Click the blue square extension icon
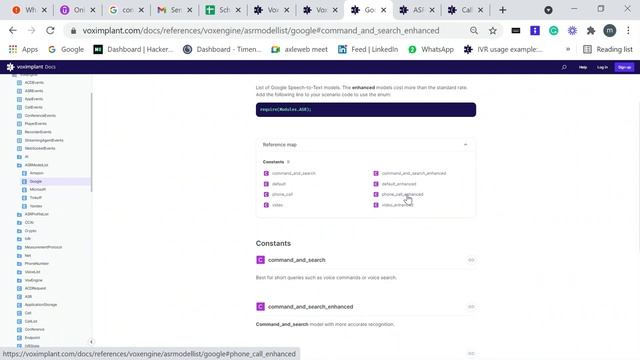640x360 pixels. click(535, 31)
